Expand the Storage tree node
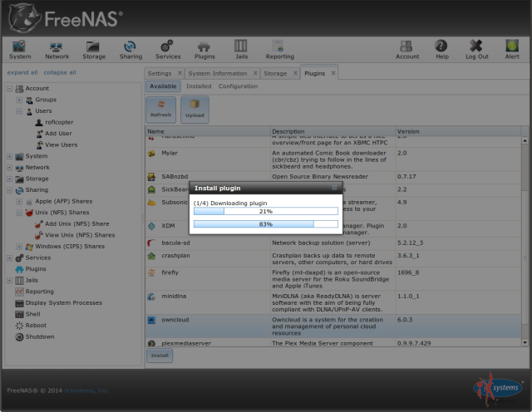This screenshot has height=412, width=532. (x=9, y=179)
